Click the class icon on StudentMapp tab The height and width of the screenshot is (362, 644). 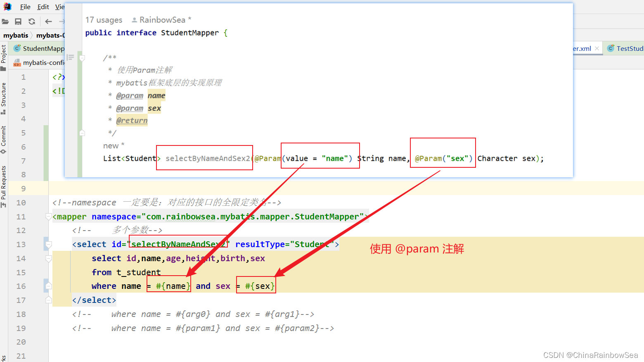click(x=17, y=48)
